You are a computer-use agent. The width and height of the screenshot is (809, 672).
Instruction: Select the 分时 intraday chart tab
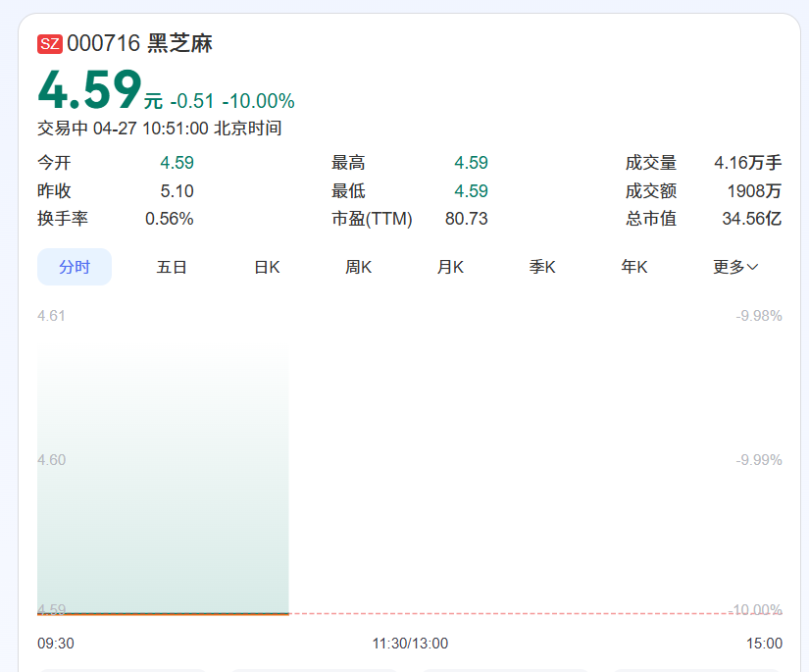(75, 267)
